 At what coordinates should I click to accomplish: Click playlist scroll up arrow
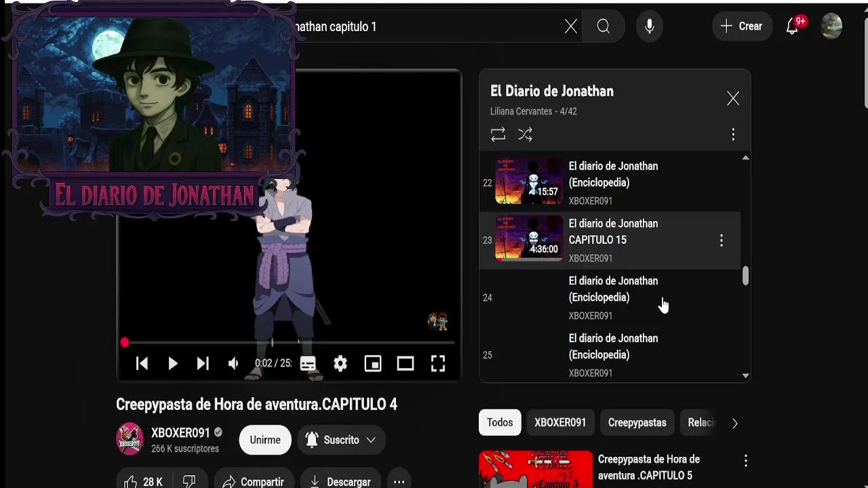[x=745, y=158]
